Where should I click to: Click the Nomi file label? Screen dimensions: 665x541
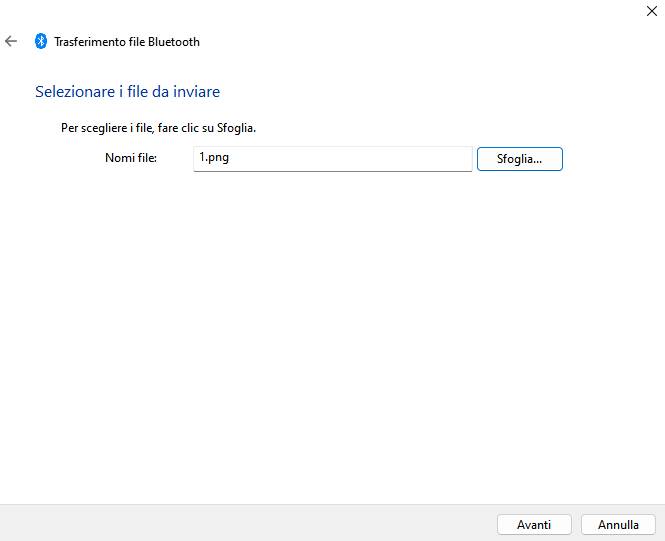click(131, 158)
